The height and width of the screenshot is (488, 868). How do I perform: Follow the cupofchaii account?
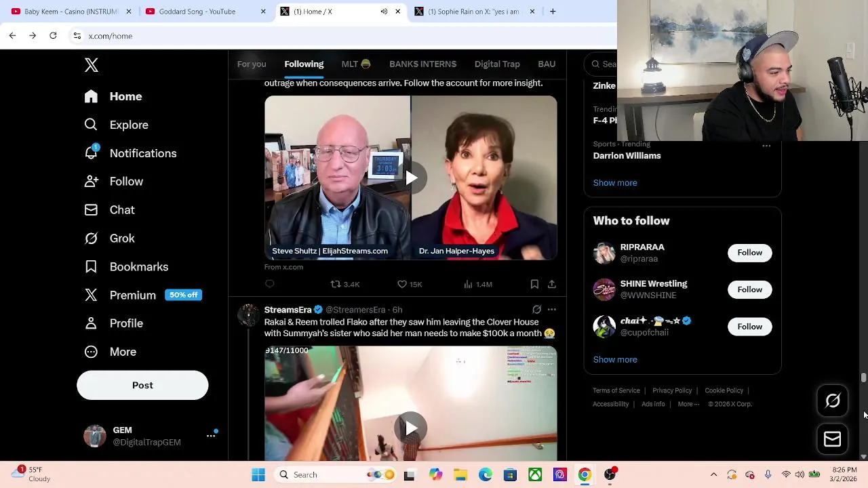pyautogui.click(x=749, y=327)
